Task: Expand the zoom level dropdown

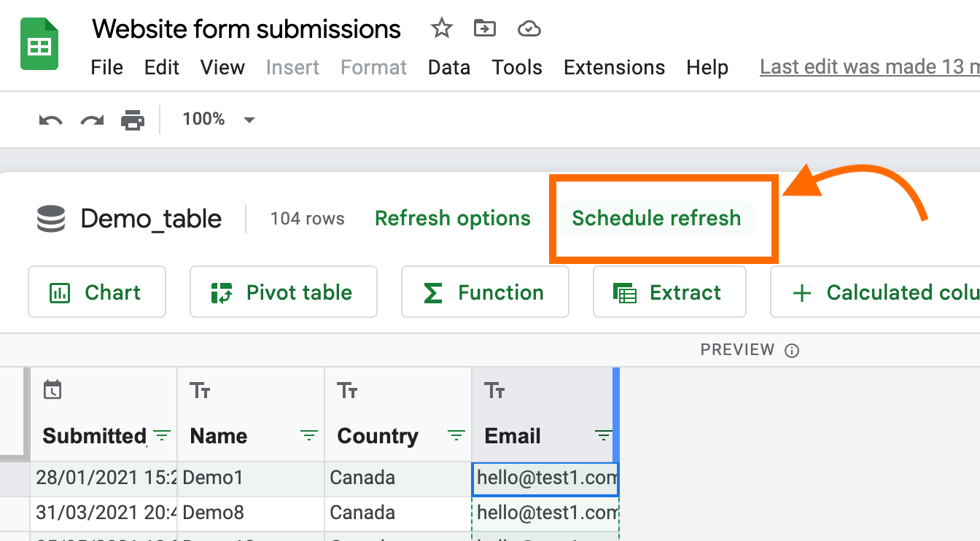Action: tap(249, 119)
